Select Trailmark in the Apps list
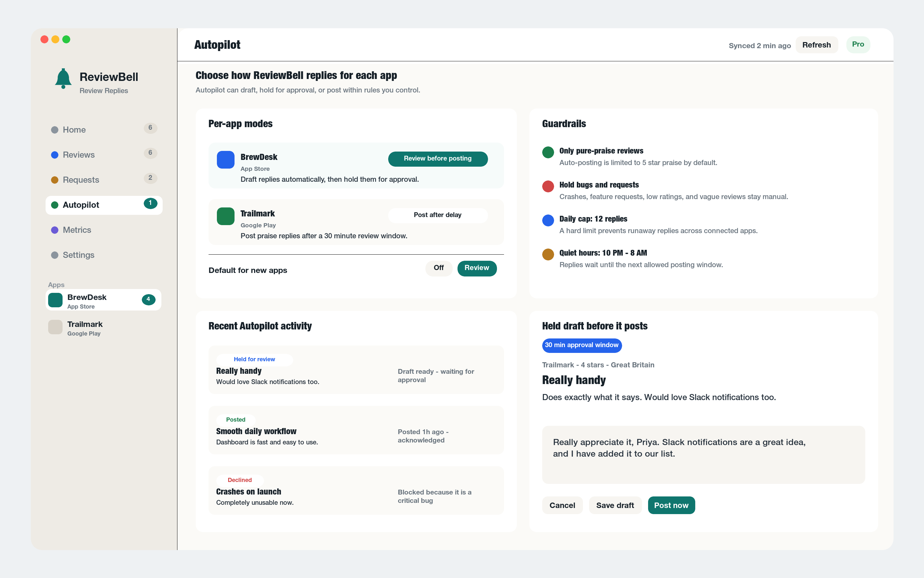The height and width of the screenshot is (578, 924). coord(104,327)
